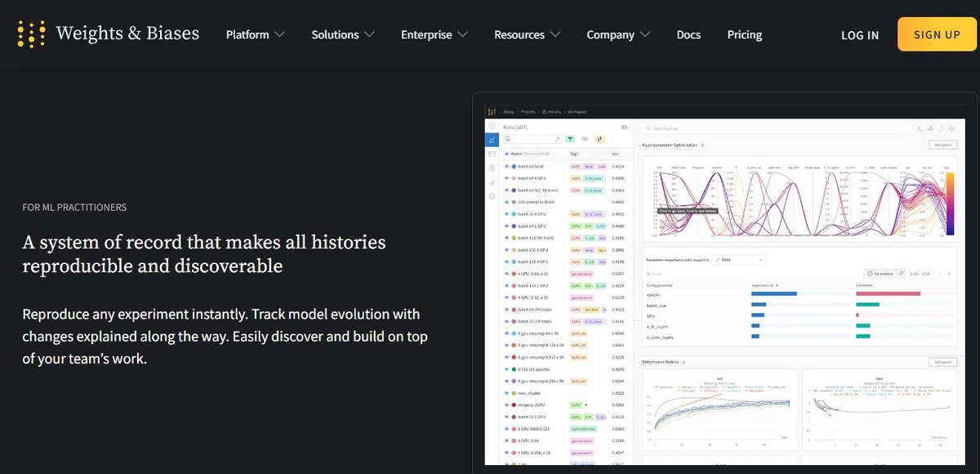Screen dimensions: 980x474
Task: Open the artifacts database icon in sidebar
Action: pyautogui.click(x=492, y=196)
